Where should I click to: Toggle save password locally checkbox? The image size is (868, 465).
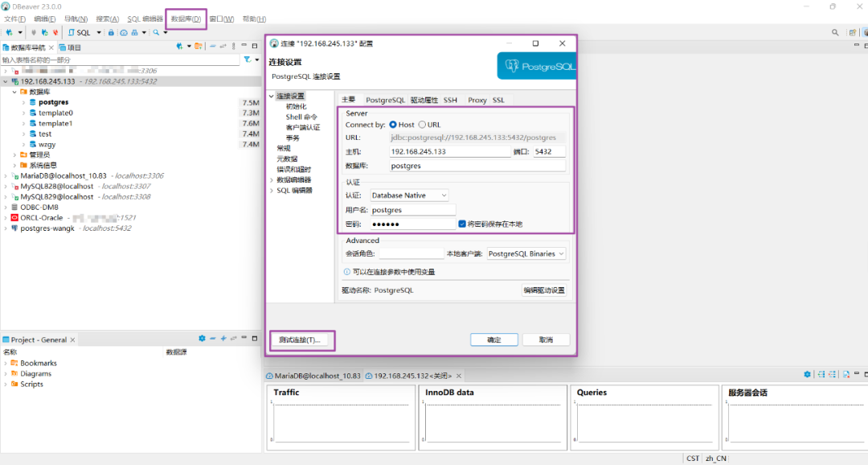point(462,224)
